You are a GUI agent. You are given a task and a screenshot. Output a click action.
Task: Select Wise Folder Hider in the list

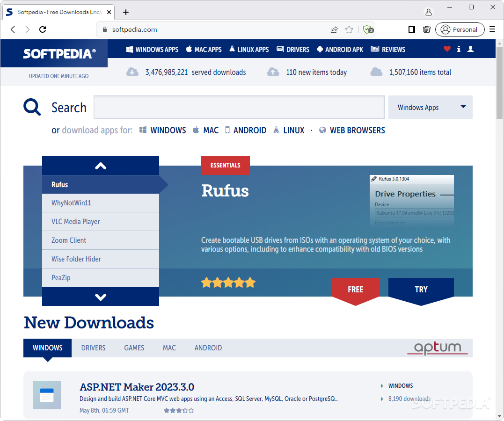(x=101, y=259)
